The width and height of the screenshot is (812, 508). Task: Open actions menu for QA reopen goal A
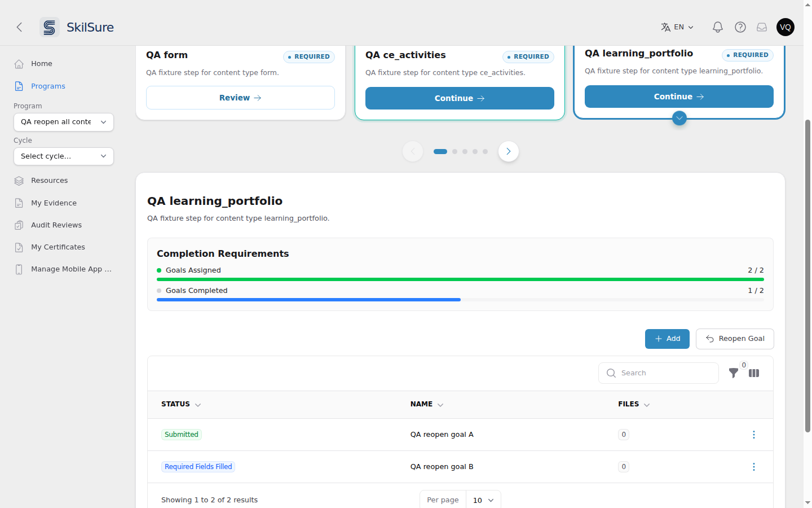click(754, 435)
